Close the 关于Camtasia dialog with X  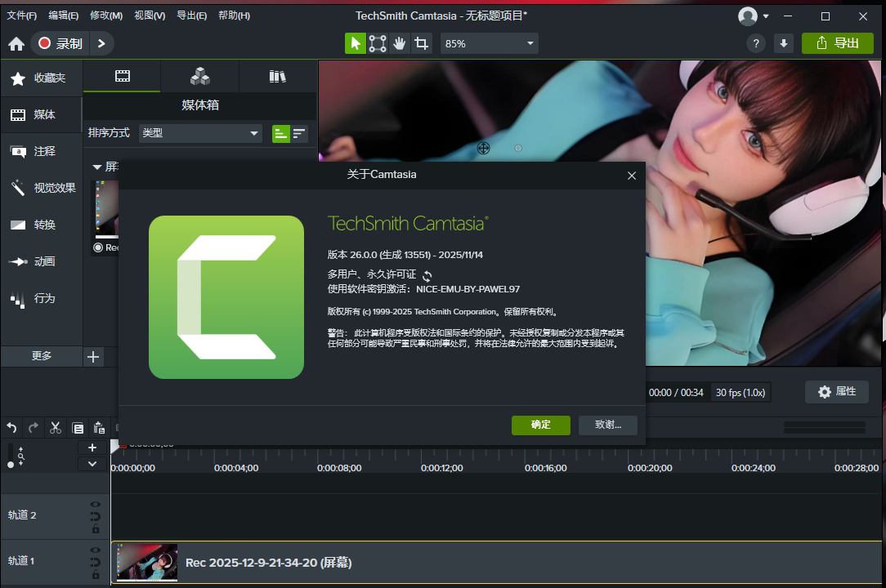[x=632, y=176]
